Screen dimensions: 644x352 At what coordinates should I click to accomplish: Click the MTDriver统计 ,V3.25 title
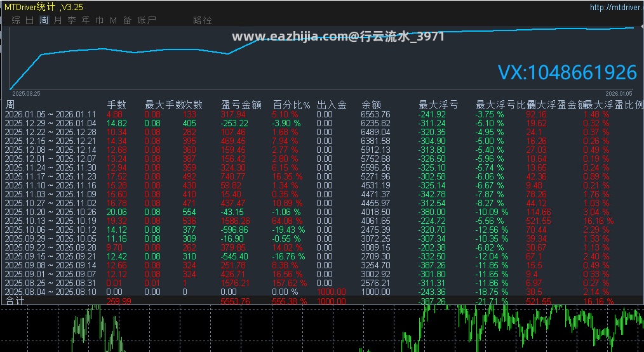point(44,7)
